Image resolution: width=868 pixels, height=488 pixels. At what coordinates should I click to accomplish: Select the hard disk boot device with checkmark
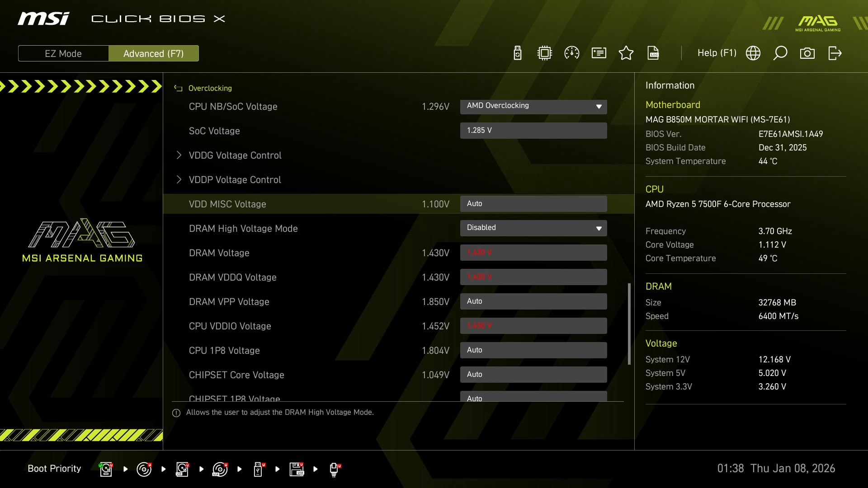[106, 469]
